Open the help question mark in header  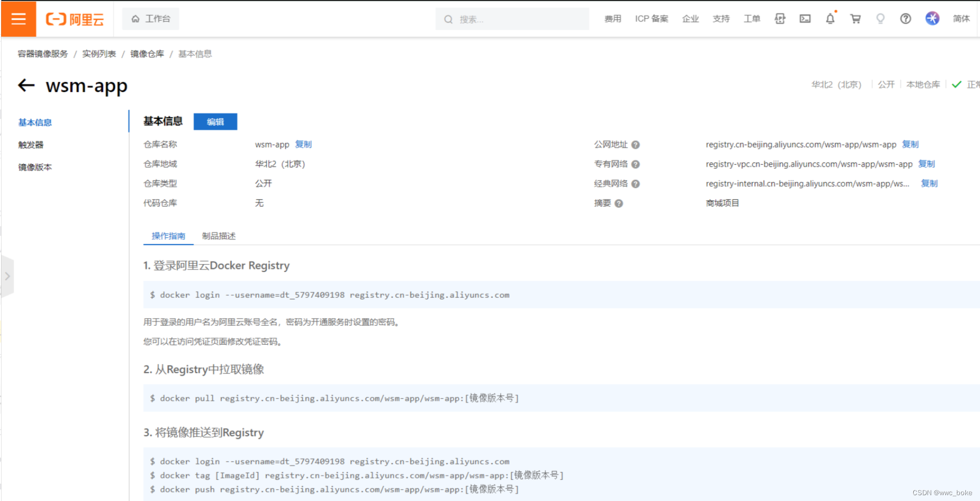(x=905, y=19)
